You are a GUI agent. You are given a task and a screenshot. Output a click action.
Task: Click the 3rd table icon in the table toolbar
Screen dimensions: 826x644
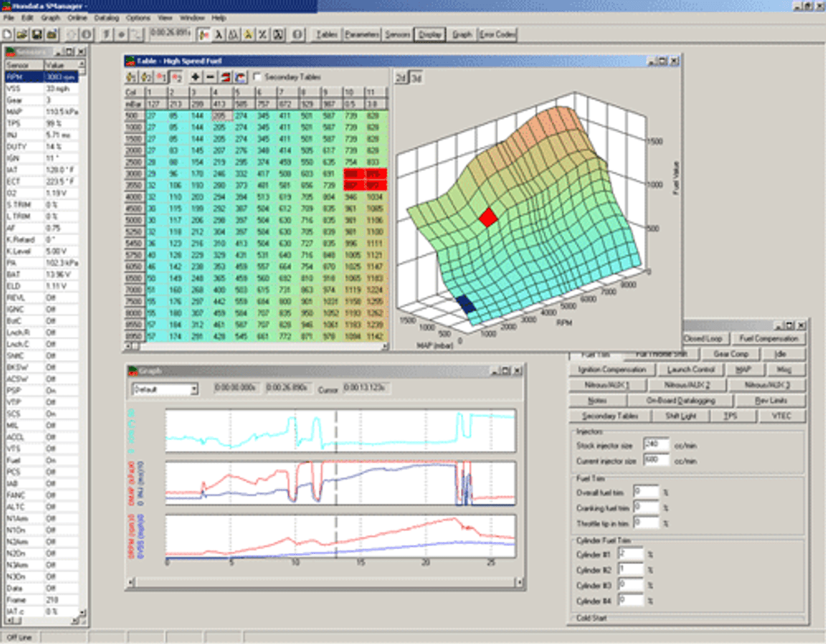coord(161,77)
